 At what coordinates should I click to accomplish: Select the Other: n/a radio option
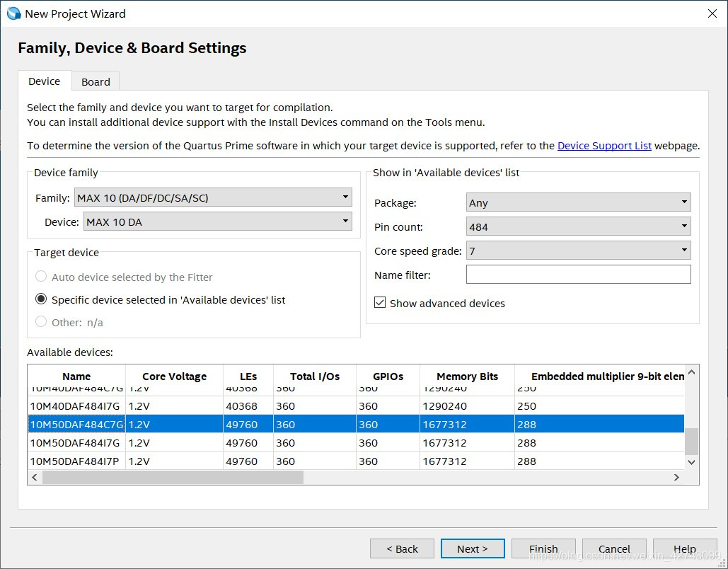[x=41, y=322]
